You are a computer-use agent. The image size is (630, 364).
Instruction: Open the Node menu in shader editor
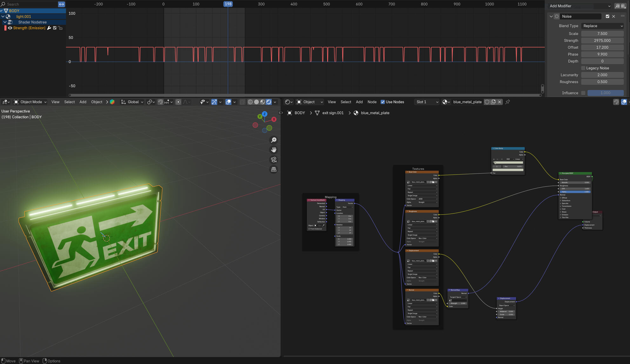(x=372, y=102)
